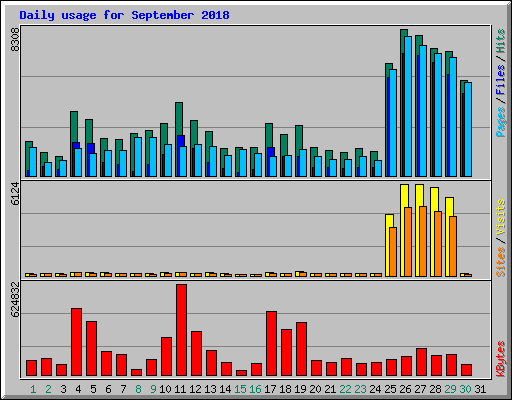The height and width of the screenshot is (400, 512).
Task: Click day label 15 on the x-axis
Action: click(240, 389)
